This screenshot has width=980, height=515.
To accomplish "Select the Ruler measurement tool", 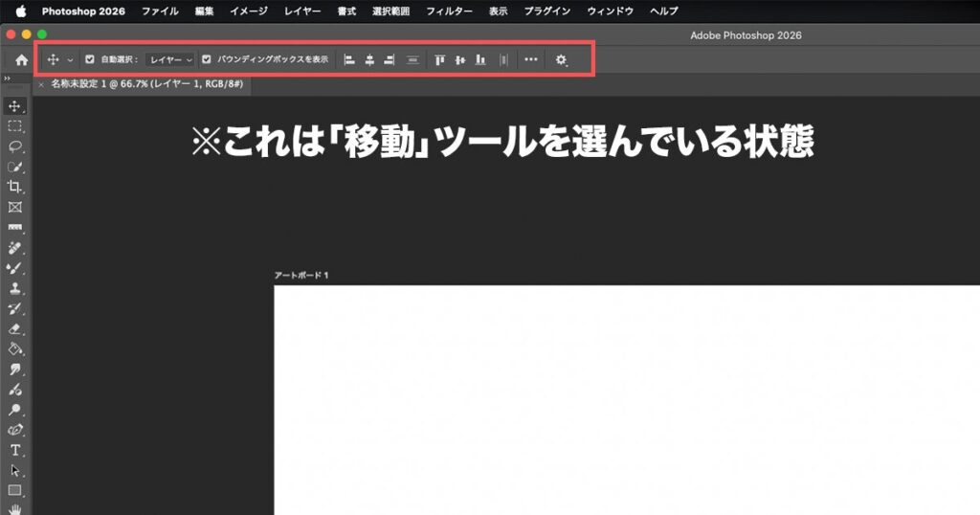I will [x=15, y=228].
